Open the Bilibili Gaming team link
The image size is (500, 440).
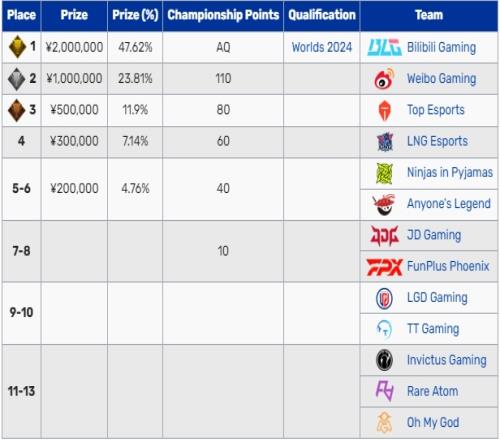pyautogui.click(x=441, y=47)
